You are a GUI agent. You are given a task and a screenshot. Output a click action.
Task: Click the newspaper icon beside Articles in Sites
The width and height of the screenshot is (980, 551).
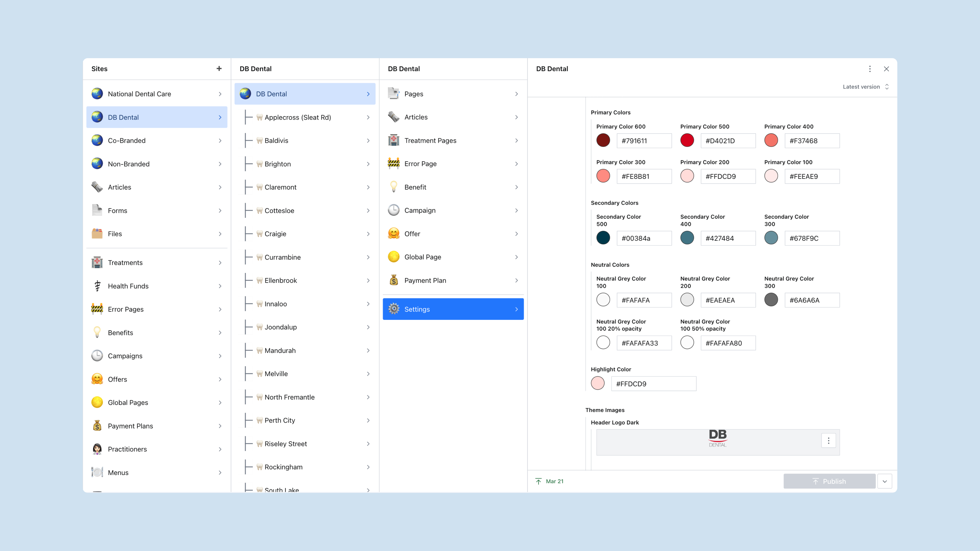(x=97, y=187)
